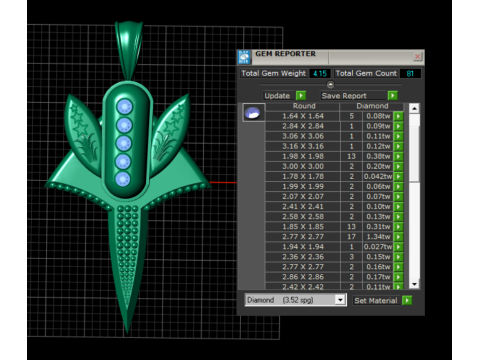Click the Total Gem Count value 81
The width and height of the screenshot is (480, 360).
click(410, 73)
